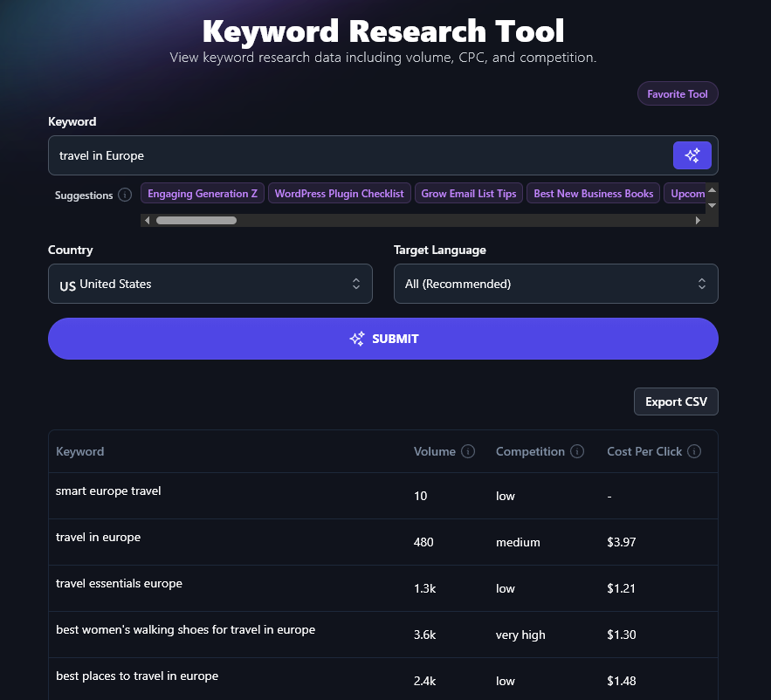The image size is (771, 700).
Task: Click the info icon beside Volume column
Action: (x=468, y=451)
